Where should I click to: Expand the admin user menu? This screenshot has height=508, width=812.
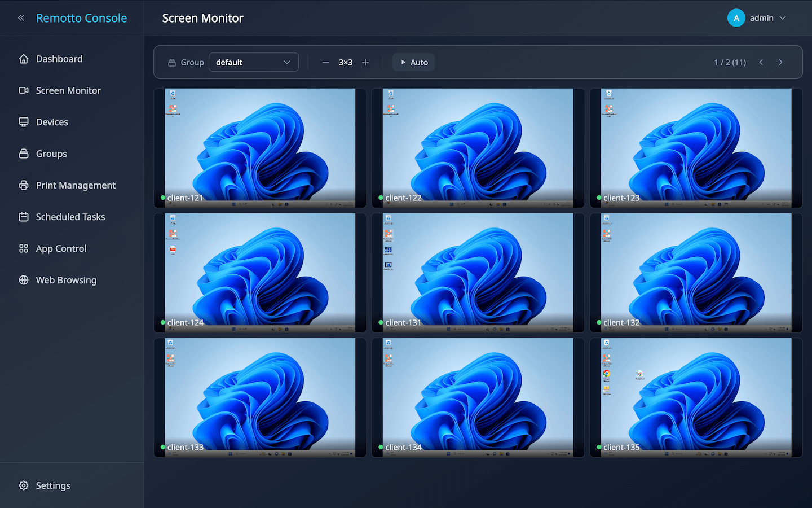757,18
